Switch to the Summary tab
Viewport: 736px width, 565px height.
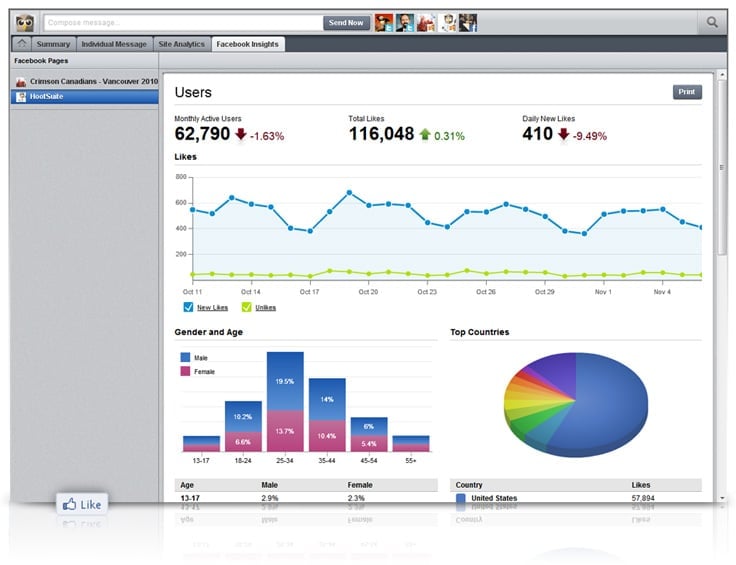point(53,44)
